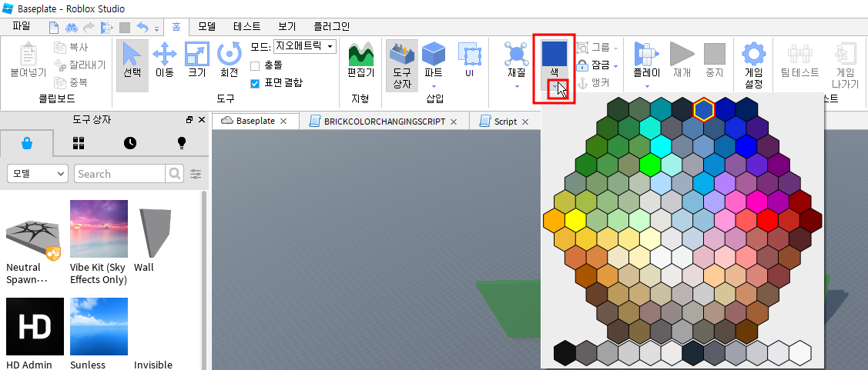This screenshot has width=868, height=370.
Task: Insert a 파트 part
Action: pyautogui.click(x=434, y=60)
